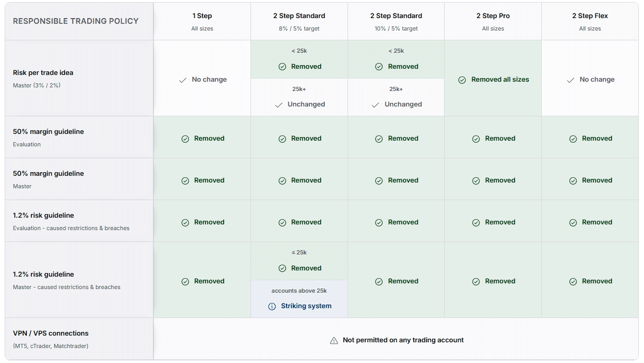The width and height of the screenshot is (644, 363).
Task: Click Removed text for 8% / 5% master margin guideline
Action: (306, 181)
